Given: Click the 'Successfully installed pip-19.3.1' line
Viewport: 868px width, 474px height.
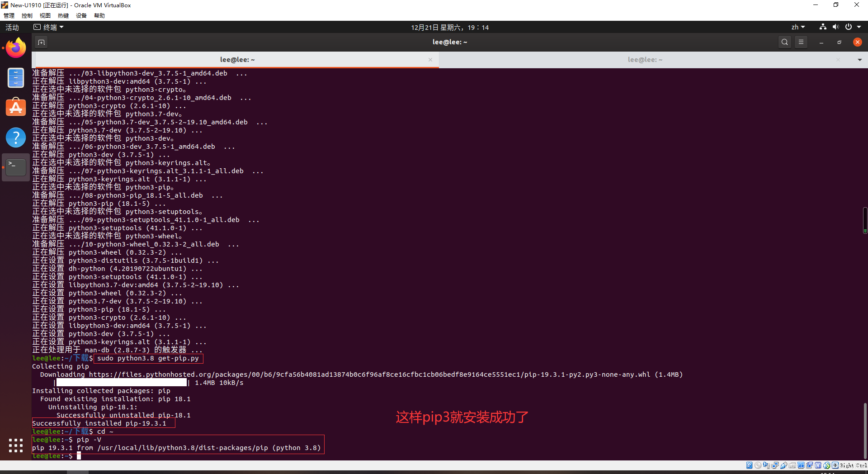Looking at the screenshot, I should 99,423.
